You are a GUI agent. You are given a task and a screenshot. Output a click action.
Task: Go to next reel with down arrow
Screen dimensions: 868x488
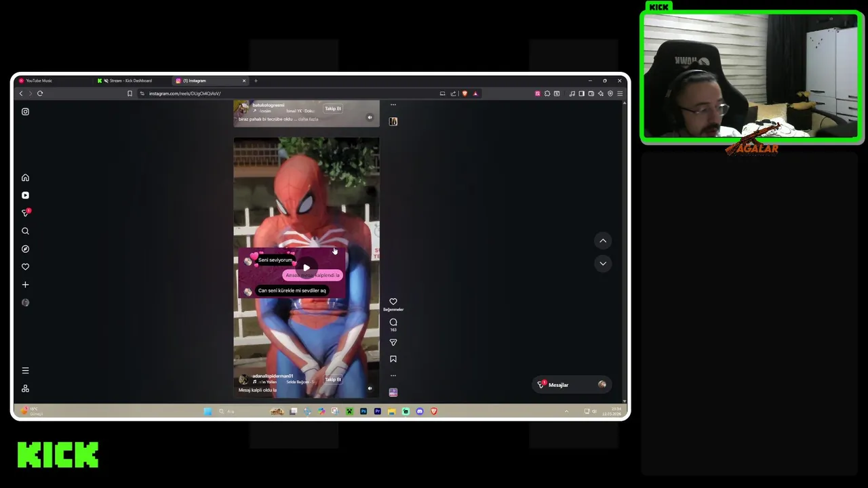602,263
